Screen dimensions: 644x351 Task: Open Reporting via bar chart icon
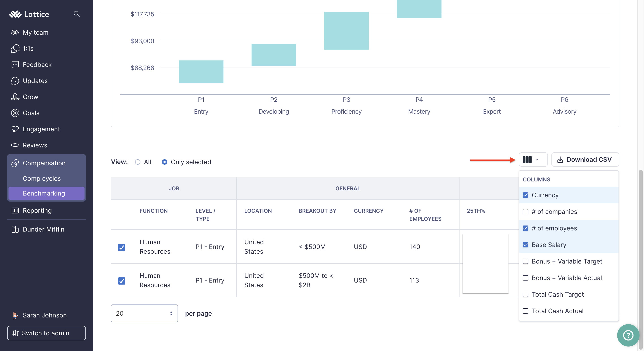pyautogui.click(x=15, y=211)
